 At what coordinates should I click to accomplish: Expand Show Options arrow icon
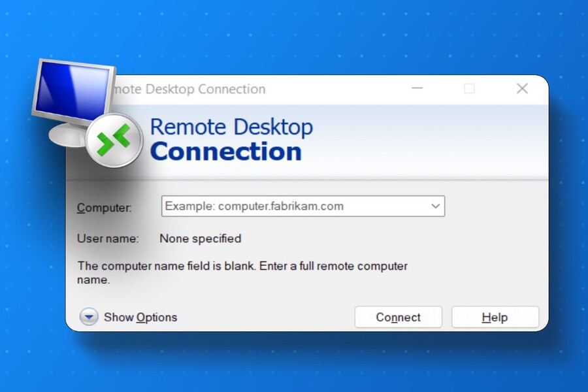89,317
